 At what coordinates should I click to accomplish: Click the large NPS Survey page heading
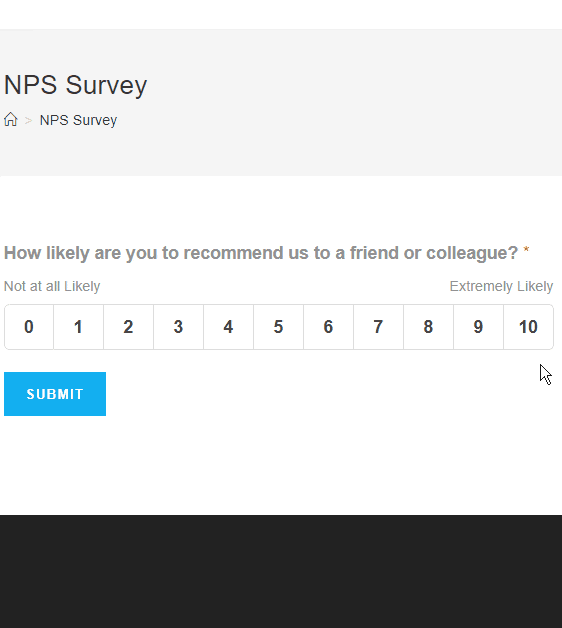[x=75, y=85]
